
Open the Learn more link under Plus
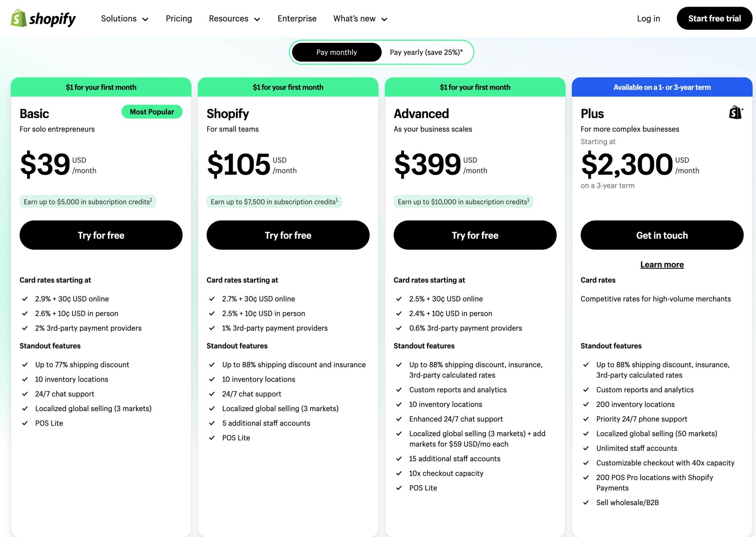click(x=661, y=264)
